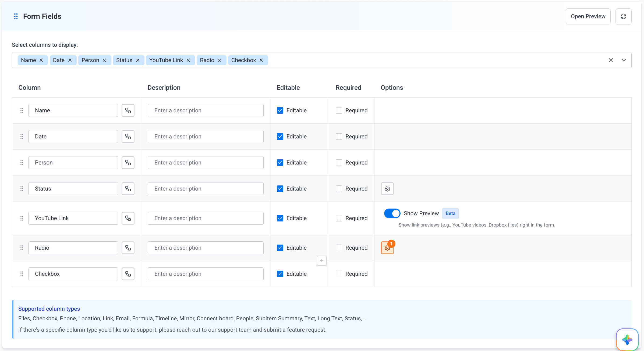This screenshot has height=351, width=644.
Task: Click the description field for Name row
Action: coord(206,110)
